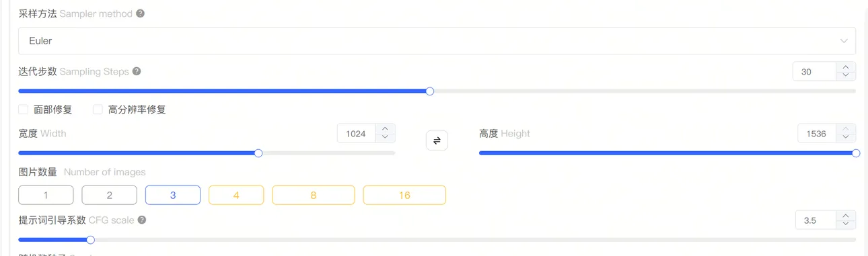
Task: Decrease Height using the down stepper
Action: (846, 138)
